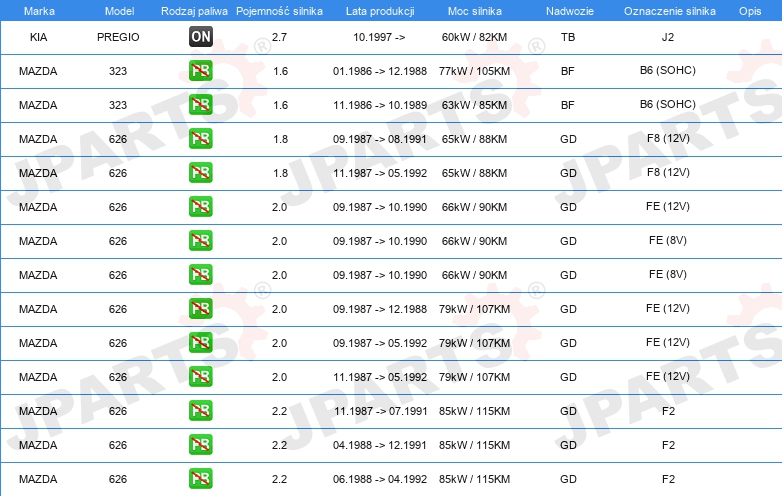
Task: Select the 09.1987 -> 12.1988 date cell
Action: tap(380, 309)
